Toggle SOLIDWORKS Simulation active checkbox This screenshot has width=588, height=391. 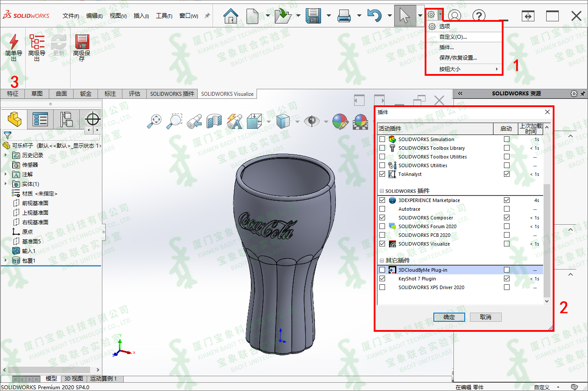click(x=382, y=139)
